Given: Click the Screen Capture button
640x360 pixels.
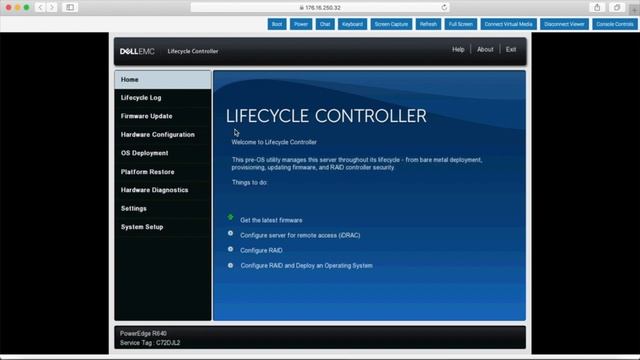Looking at the screenshot, I should [x=391, y=24].
